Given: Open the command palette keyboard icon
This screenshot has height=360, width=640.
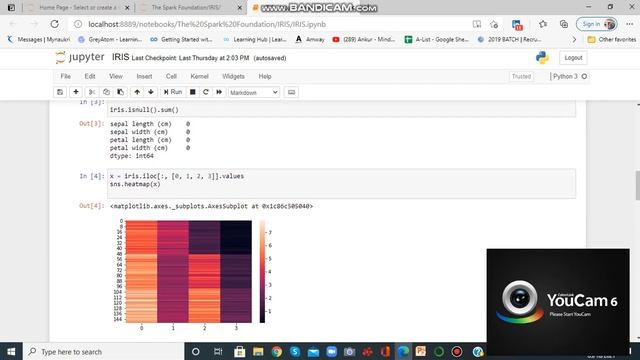Looking at the screenshot, I should coord(291,92).
